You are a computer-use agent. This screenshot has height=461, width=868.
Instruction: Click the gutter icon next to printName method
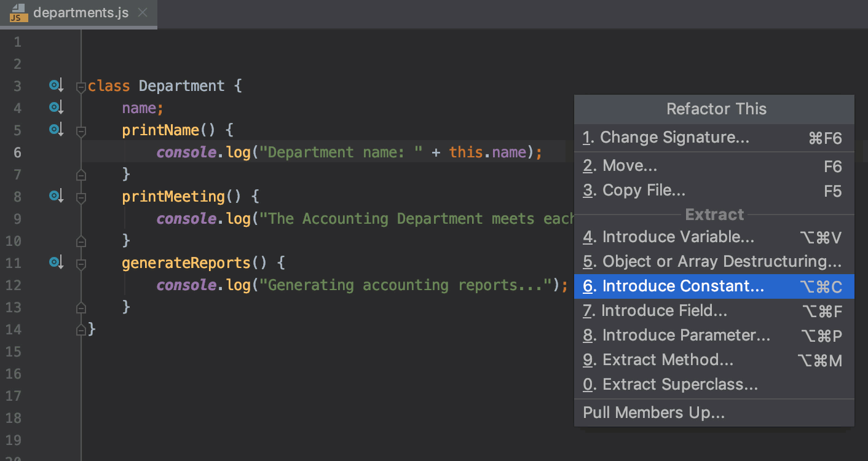[56, 130]
